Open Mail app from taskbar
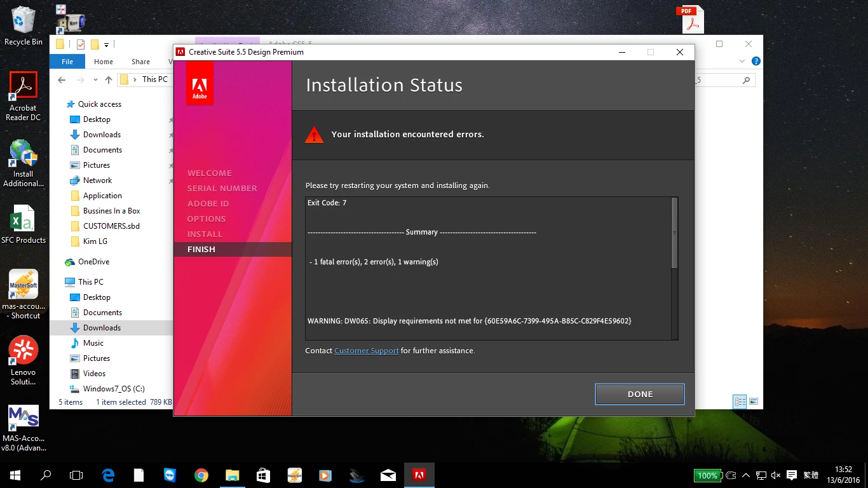Image resolution: width=868 pixels, height=488 pixels. (388, 475)
